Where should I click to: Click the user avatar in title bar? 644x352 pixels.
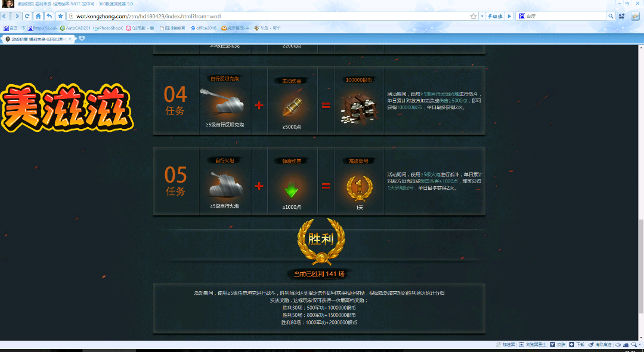point(8,4)
